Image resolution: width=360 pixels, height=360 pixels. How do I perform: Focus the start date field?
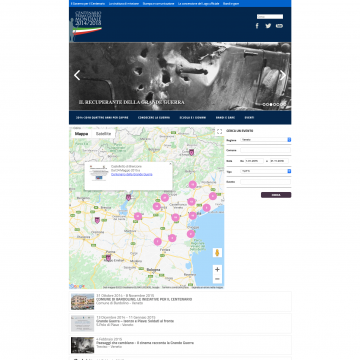pos(254,161)
